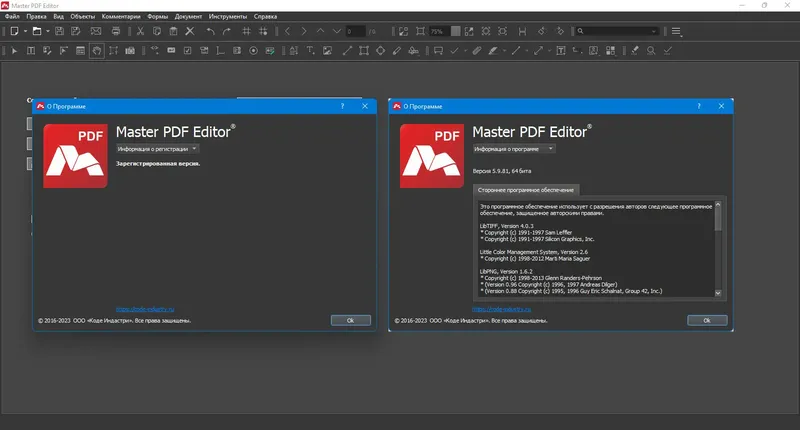
Task: Click the 75% zoom level field
Action: [x=440, y=31]
